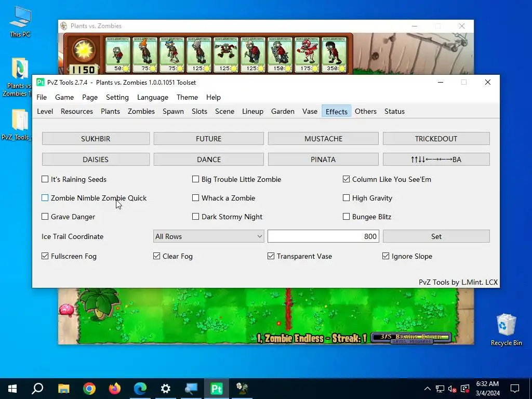
Task: Launch Google Chrome from taskbar
Action: click(x=89, y=389)
